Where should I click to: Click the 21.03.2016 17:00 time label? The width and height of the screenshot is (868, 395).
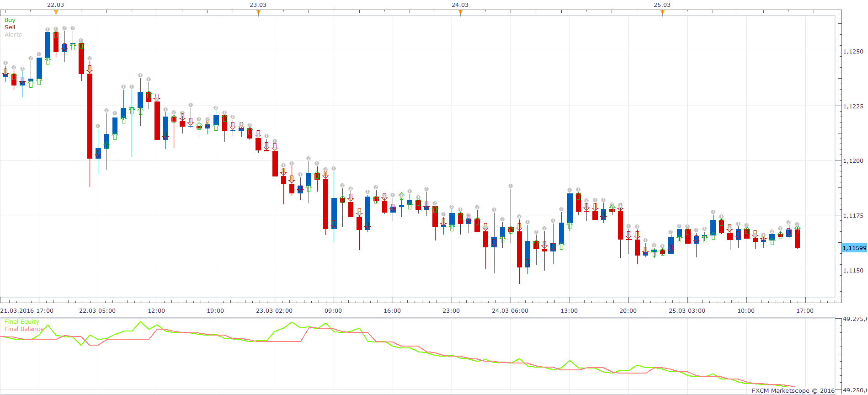click(27, 311)
